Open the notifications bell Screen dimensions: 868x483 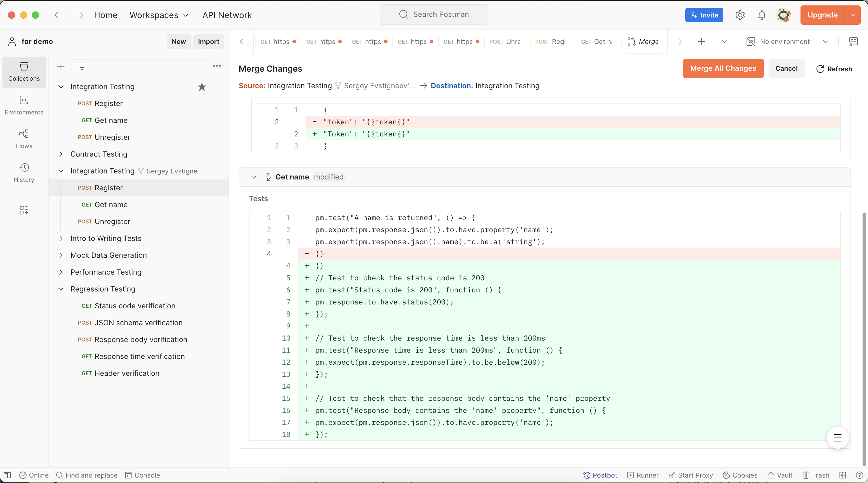pos(762,15)
